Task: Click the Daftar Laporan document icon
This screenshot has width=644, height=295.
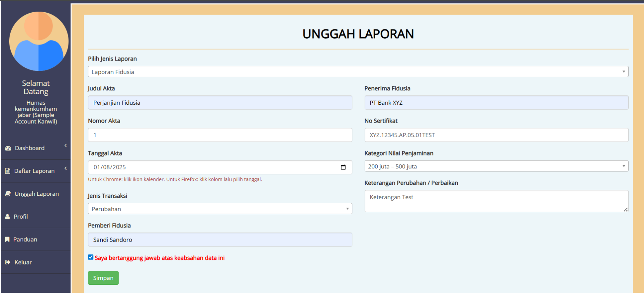Action: [x=8, y=171]
